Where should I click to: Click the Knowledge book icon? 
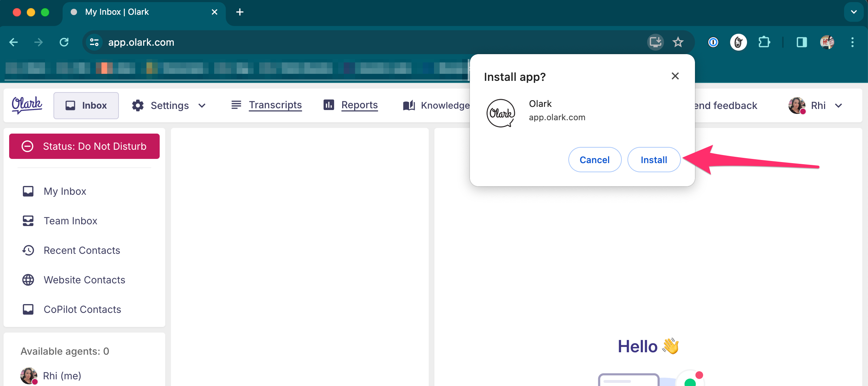pos(408,105)
